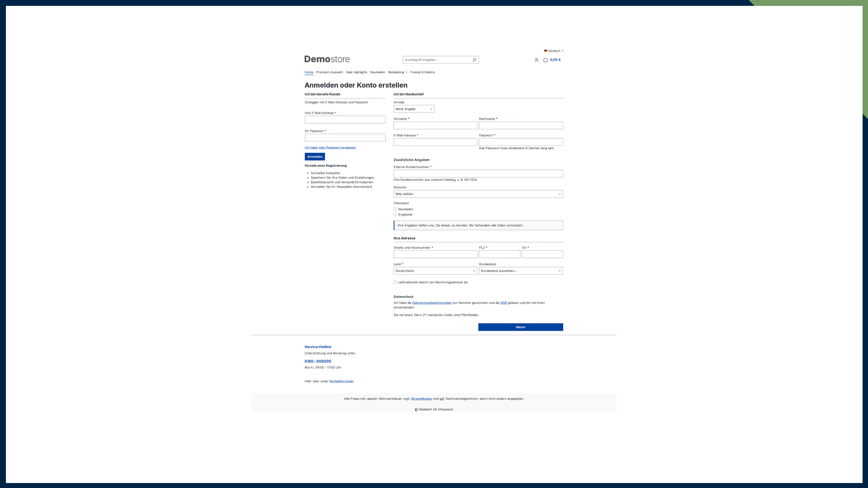Click the Weiter button
The height and width of the screenshot is (488, 868).
[521, 327]
